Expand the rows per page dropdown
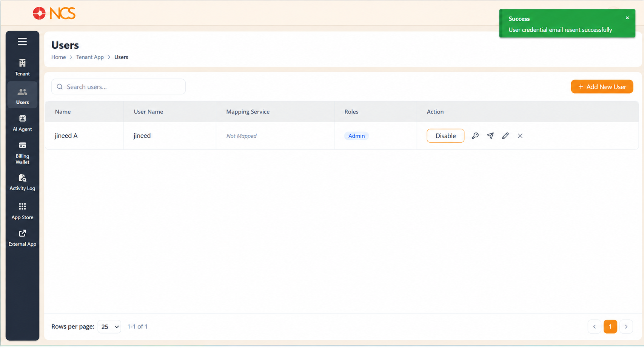 pyautogui.click(x=109, y=326)
